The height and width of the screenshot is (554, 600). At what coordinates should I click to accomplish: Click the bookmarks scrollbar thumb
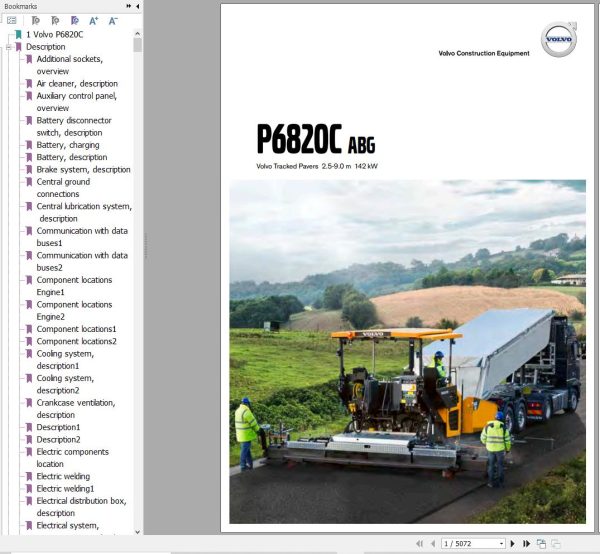(x=137, y=46)
